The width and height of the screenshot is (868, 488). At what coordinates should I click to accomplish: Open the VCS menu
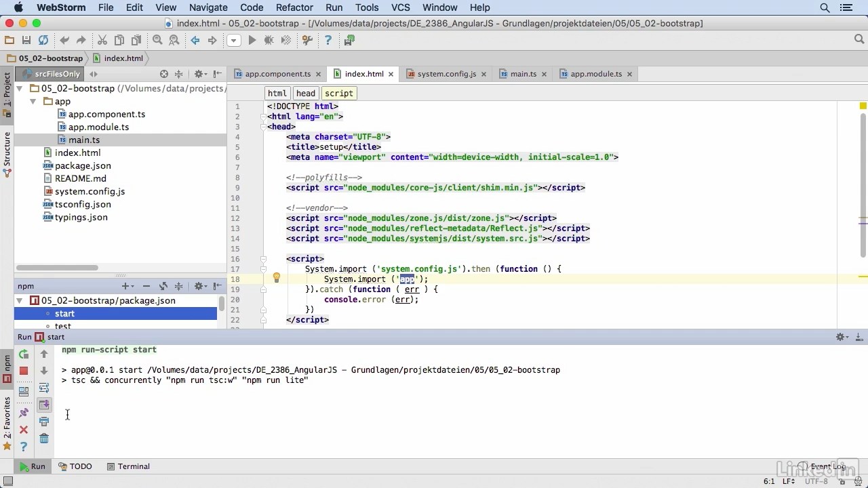click(x=401, y=7)
